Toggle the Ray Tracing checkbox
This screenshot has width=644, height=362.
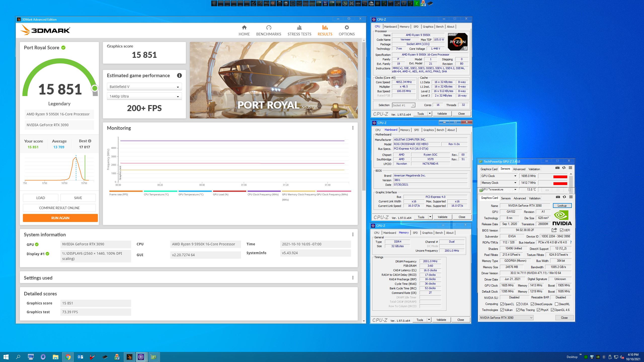518,310
